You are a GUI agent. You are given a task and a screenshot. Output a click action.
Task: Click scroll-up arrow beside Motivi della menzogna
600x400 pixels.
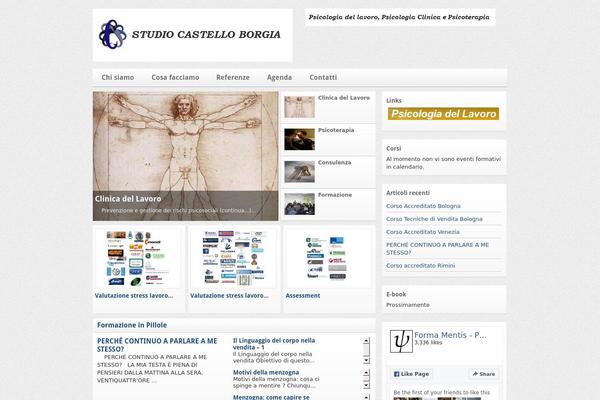pos(366,372)
